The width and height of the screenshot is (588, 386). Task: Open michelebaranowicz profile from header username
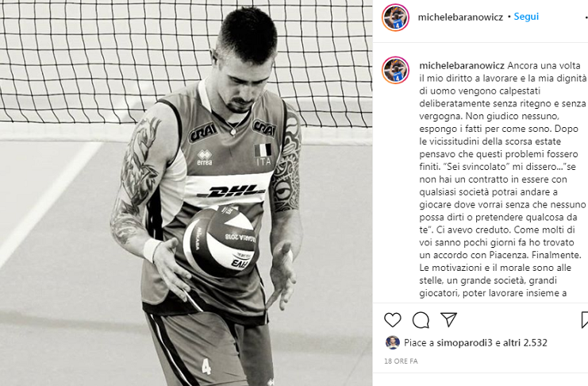tap(460, 17)
